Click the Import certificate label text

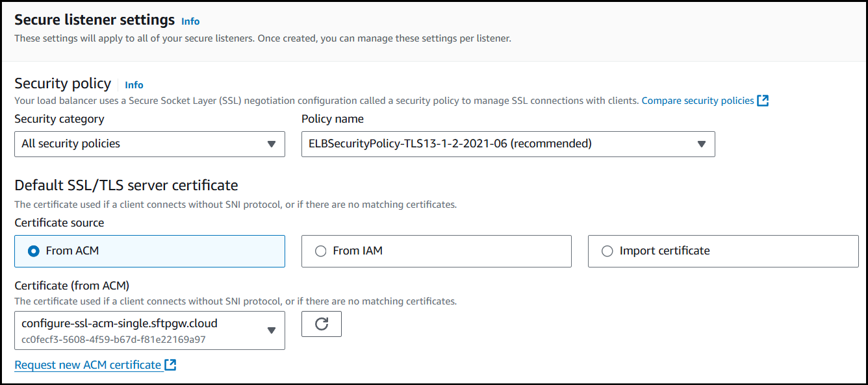point(664,251)
